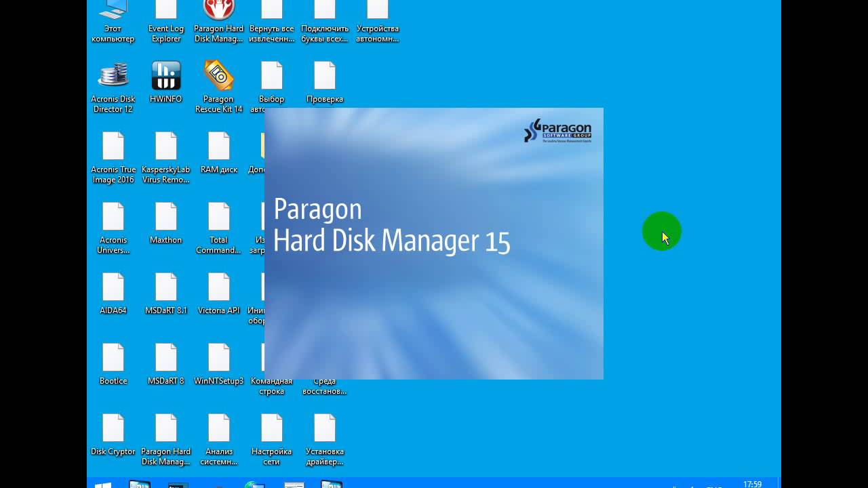Select the Подключить буквы всех... shortcut
Screen dimensions: 868x488
point(325,22)
